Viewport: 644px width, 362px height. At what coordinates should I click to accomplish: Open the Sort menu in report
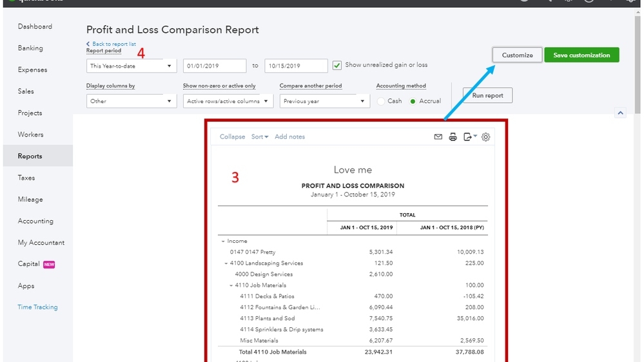tap(259, 137)
